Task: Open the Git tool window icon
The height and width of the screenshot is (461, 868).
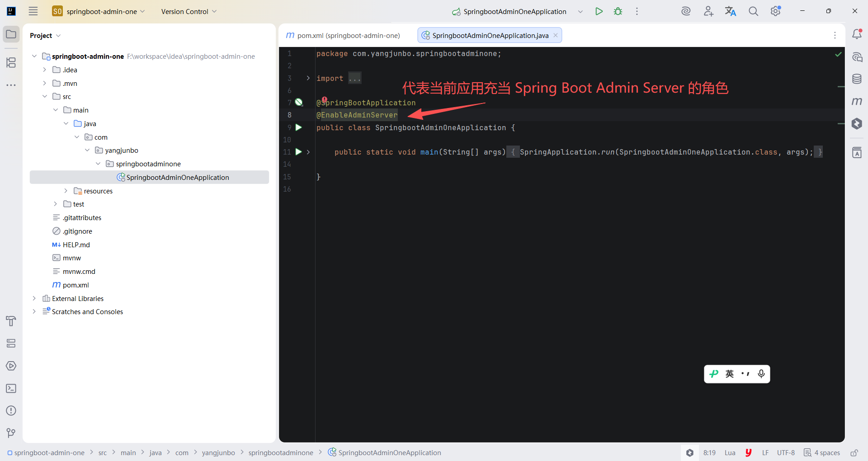Action: click(x=11, y=433)
